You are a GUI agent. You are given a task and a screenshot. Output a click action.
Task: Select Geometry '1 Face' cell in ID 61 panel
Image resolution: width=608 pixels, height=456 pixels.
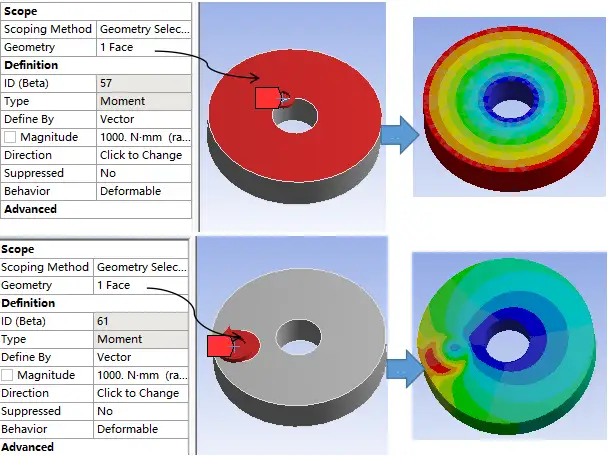click(141, 285)
